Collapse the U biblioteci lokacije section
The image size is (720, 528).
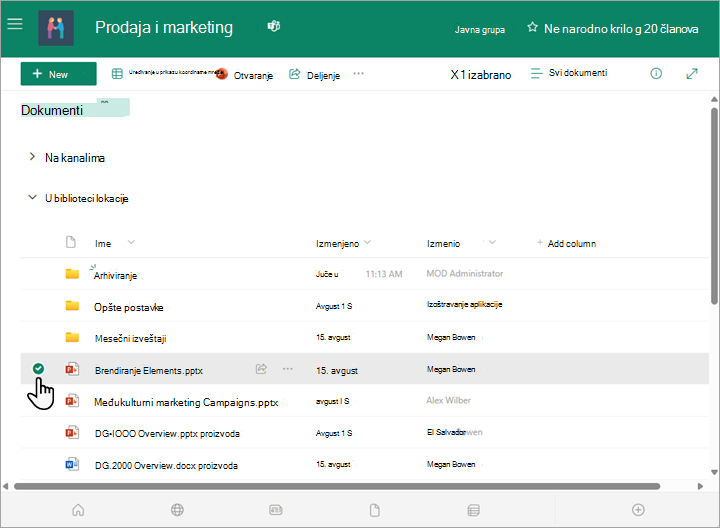32,197
